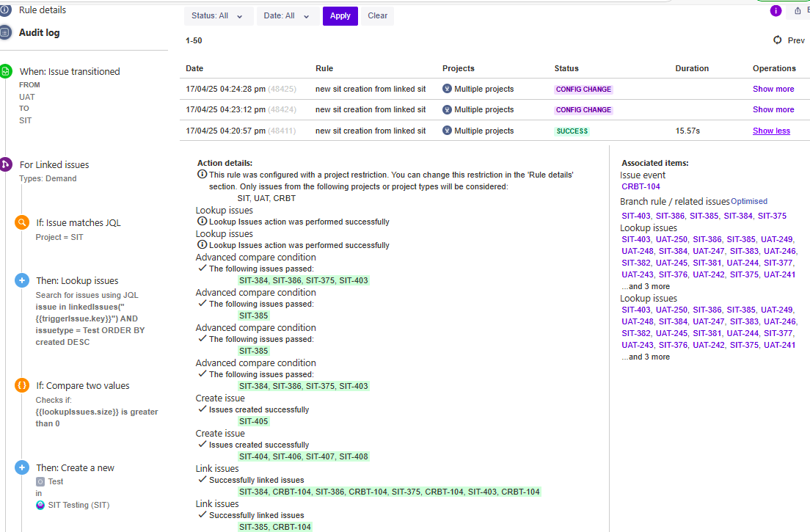Click SUCCESS status badge
Viewport: 810px width, 532px height.
click(x=572, y=131)
